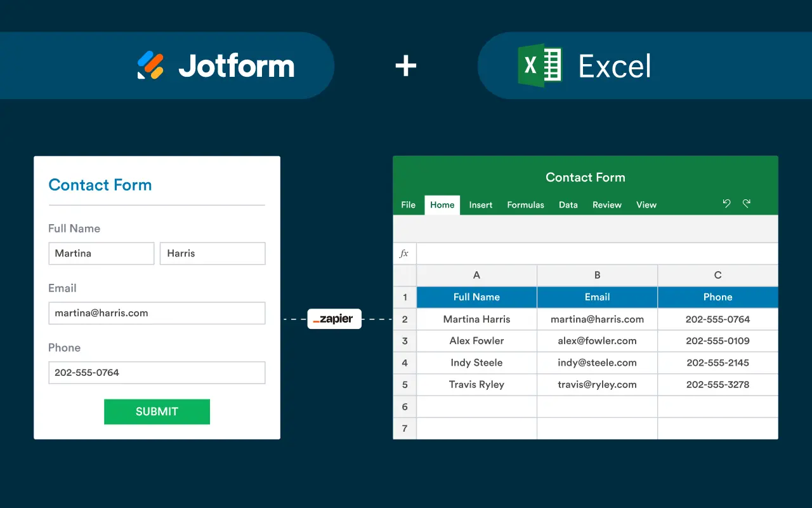Click the Zapier connector badge
Screen dimensions: 812x508
(334, 319)
